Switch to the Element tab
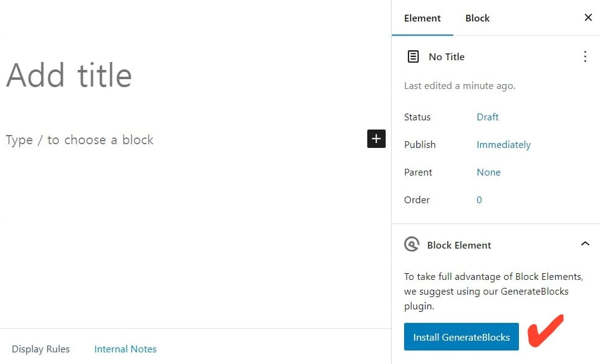 423,18
